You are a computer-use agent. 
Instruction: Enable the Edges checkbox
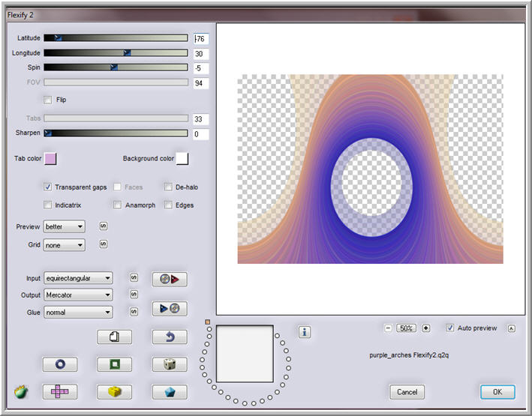coord(168,205)
